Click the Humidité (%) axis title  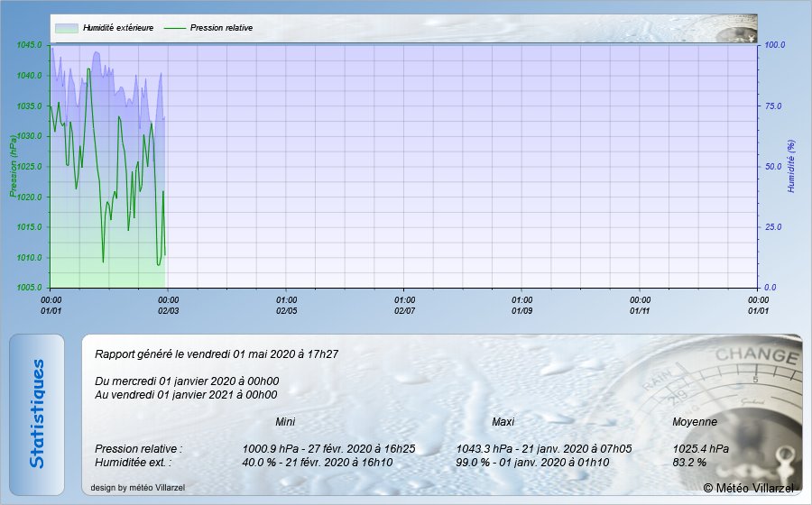[x=791, y=166]
